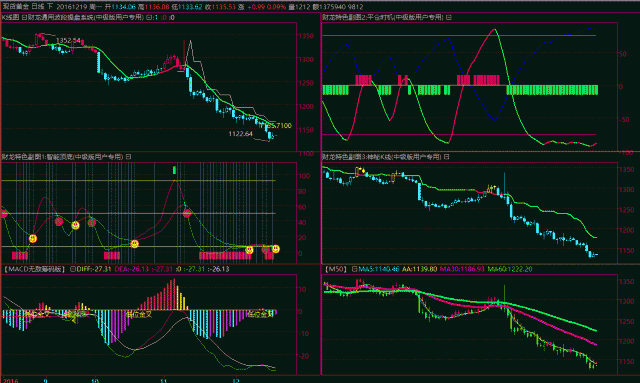Image resolution: width=640 pixels, height=383 pixels.
Task: Click the K线图 panel label
Action: [10, 17]
